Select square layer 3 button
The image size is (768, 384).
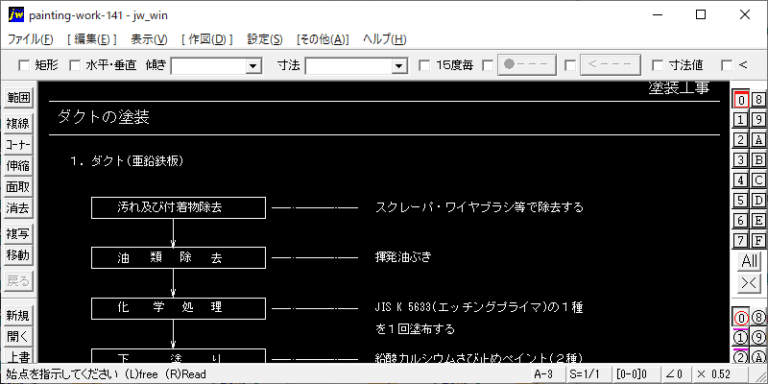pos(741,160)
